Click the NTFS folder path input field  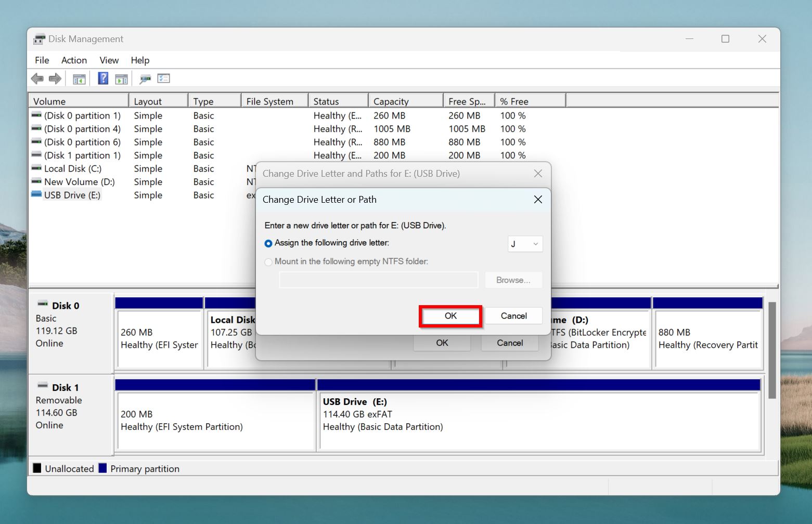coord(379,280)
